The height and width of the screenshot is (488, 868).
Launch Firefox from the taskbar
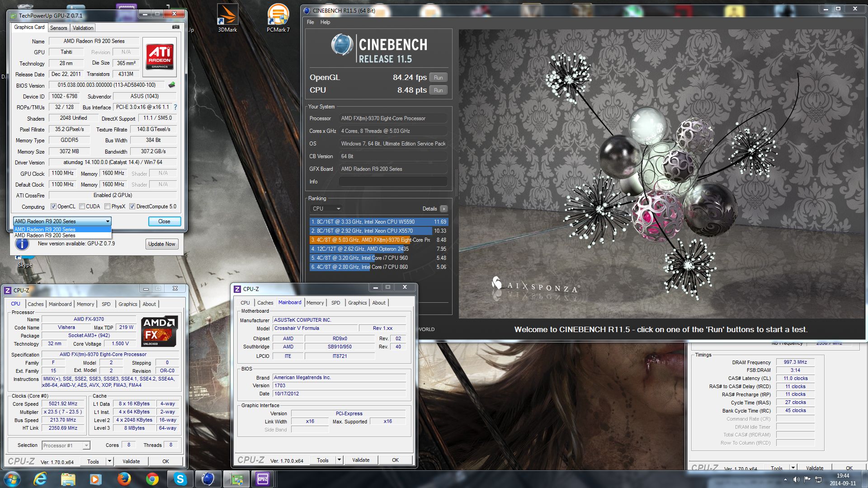pos(124,479)
